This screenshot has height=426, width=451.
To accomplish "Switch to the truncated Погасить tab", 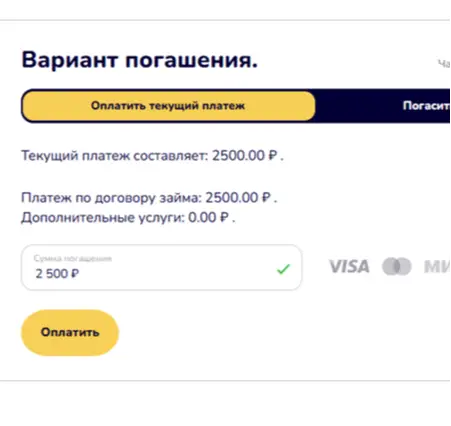I will point(426,106).
